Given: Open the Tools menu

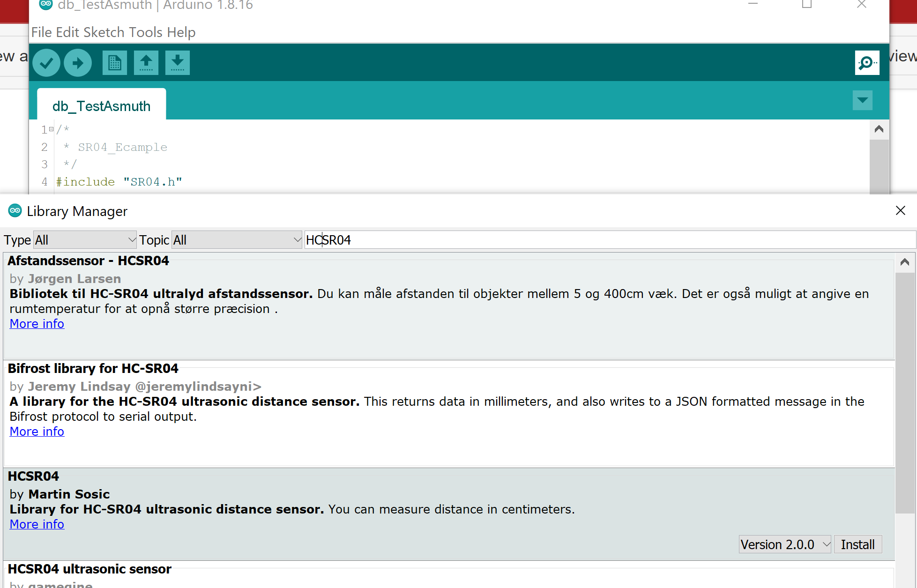Looking at the screenshot, I should pyautogui.click(x=146, y=32).
